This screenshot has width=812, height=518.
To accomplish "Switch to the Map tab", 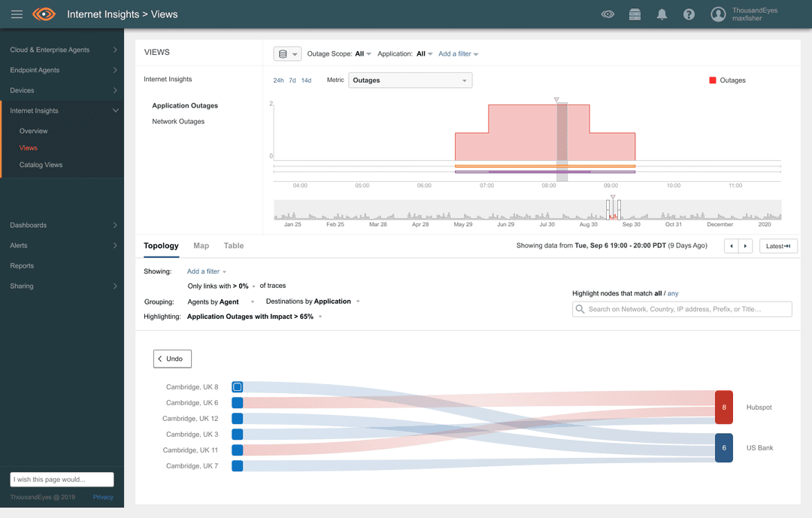I will 201,246.
